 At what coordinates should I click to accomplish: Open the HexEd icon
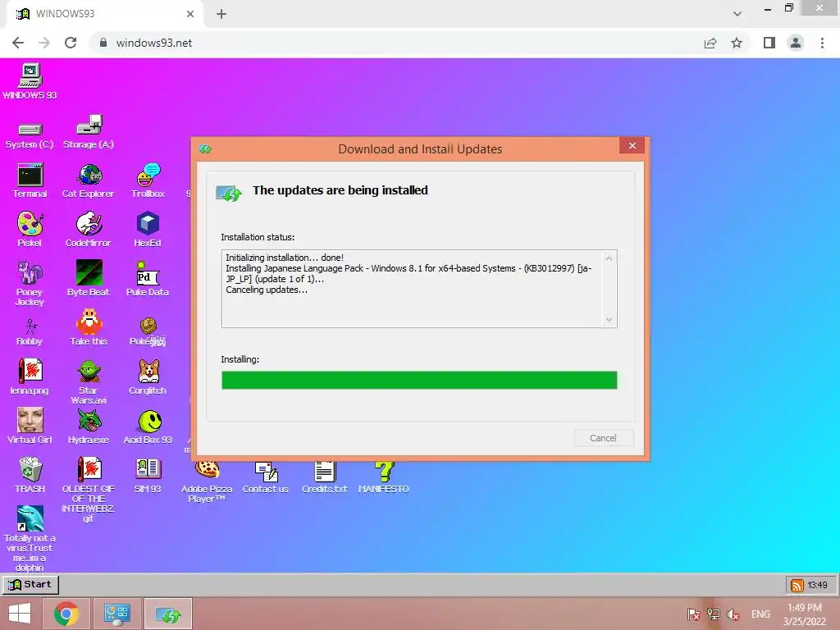point(148,230)
